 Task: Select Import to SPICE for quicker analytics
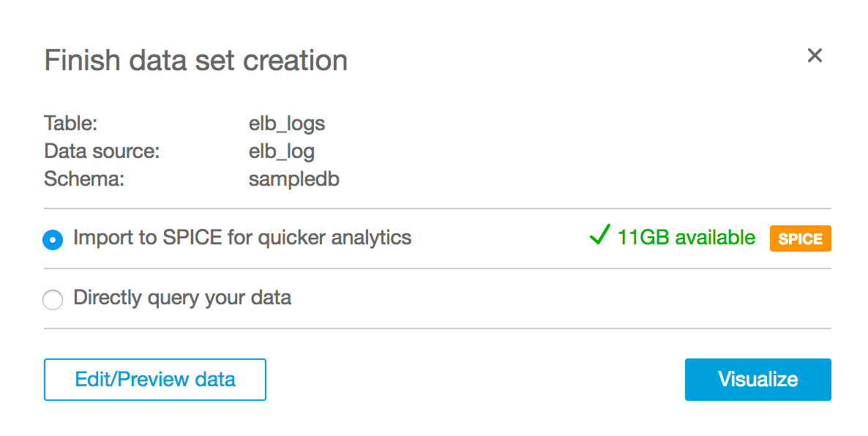[x=53, y=239]
